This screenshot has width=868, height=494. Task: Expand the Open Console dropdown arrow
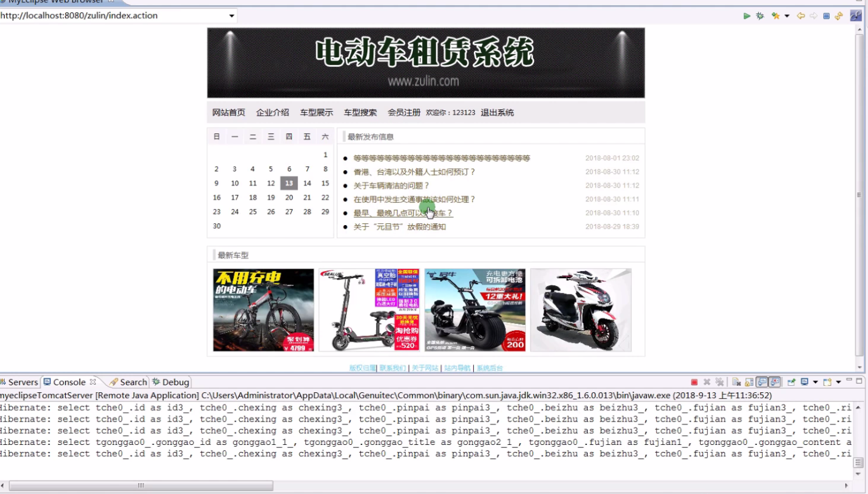pyautogui.click(x=839, y=382)
